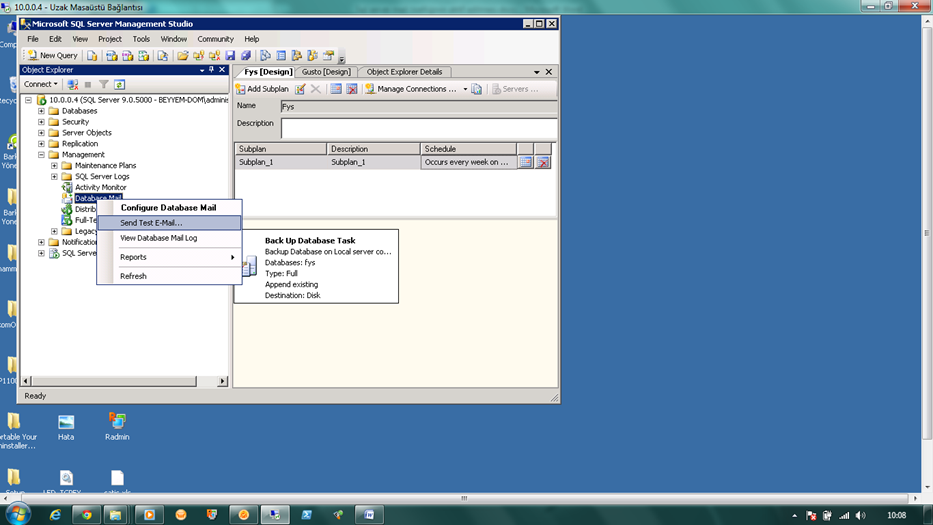Screen dimensions: 933x525
Task: Expand the SQL Server Logs node
Action: tap(54, 177)
